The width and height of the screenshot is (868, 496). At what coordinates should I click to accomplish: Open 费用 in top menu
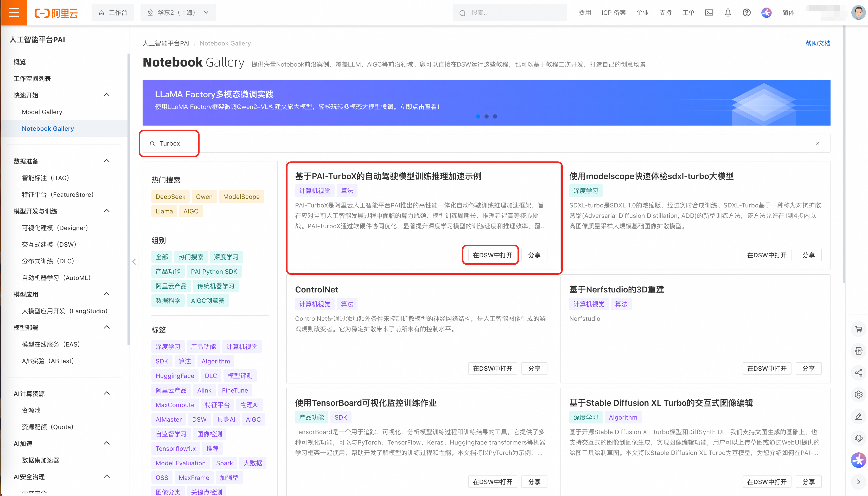pyautogui.click(x=585, y=12)
